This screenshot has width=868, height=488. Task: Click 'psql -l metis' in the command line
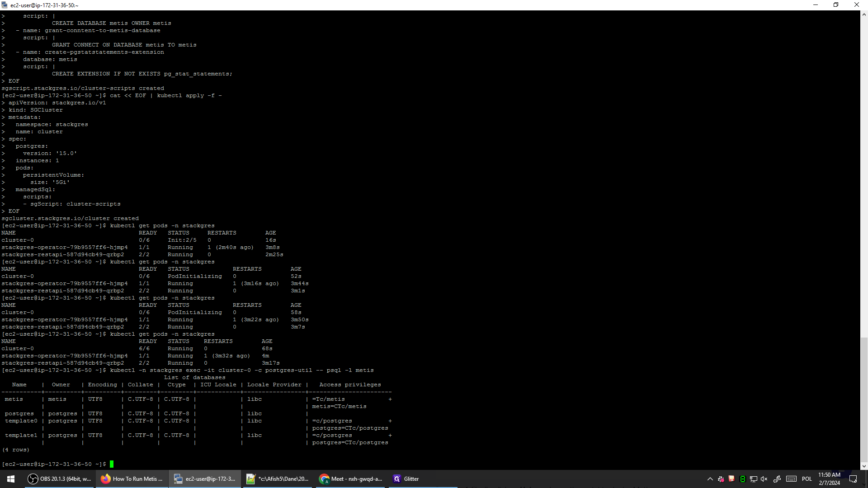350,370
